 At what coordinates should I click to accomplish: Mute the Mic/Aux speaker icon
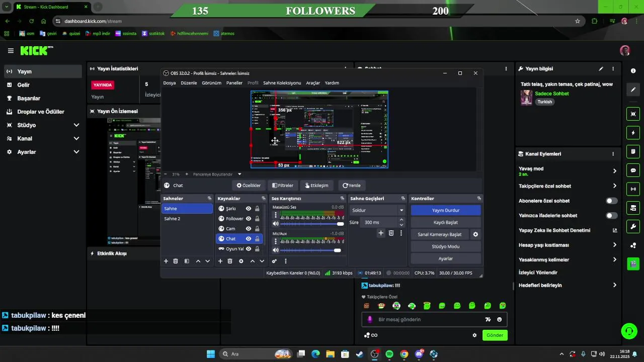point(275,250)
